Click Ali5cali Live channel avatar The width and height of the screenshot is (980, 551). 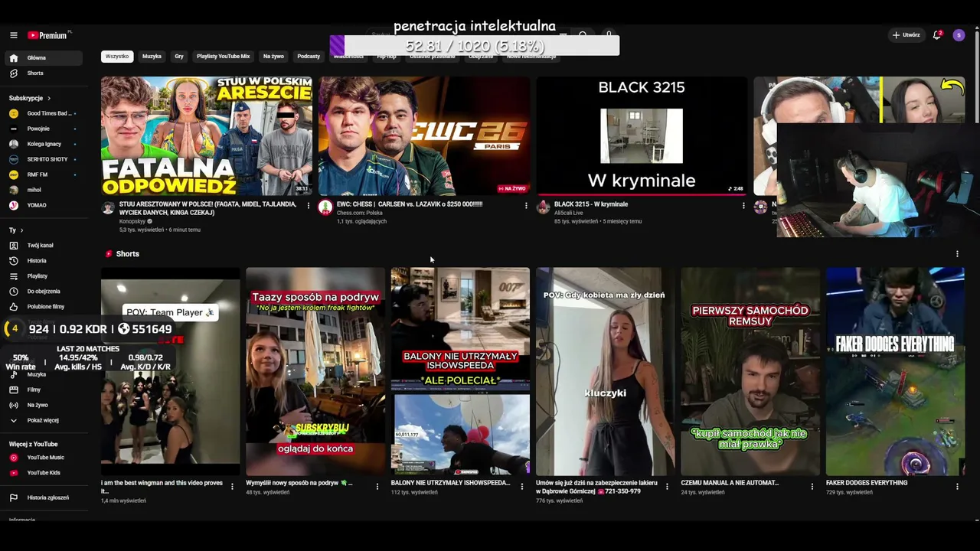[543, 207]
